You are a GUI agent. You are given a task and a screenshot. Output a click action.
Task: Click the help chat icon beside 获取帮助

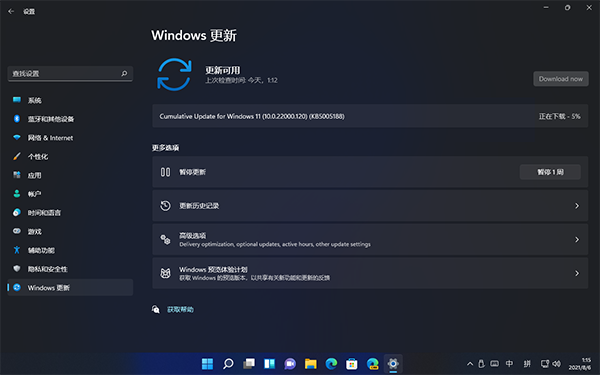(156, 309)
